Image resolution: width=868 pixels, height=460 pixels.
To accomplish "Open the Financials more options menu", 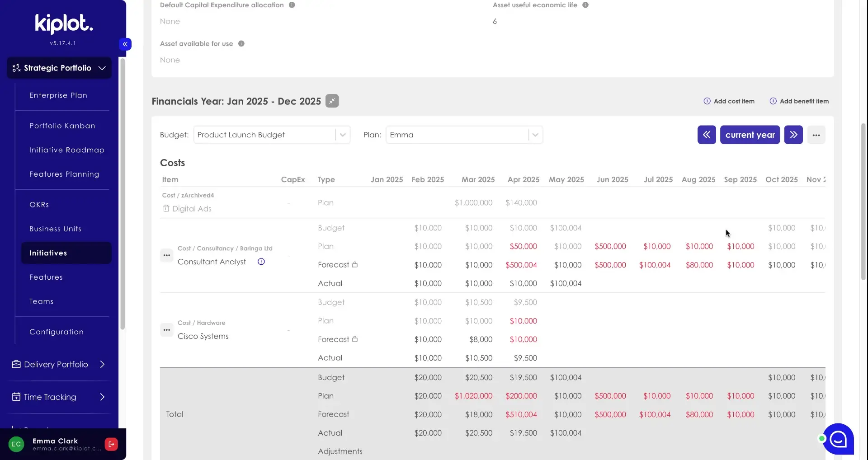I will coord(816,135).
